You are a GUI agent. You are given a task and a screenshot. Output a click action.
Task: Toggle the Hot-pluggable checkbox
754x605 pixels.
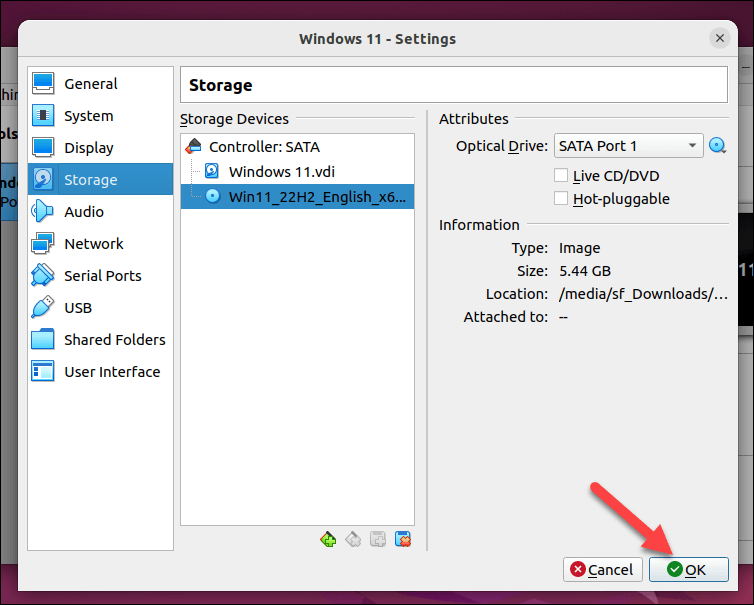click(x=561, y=199)
